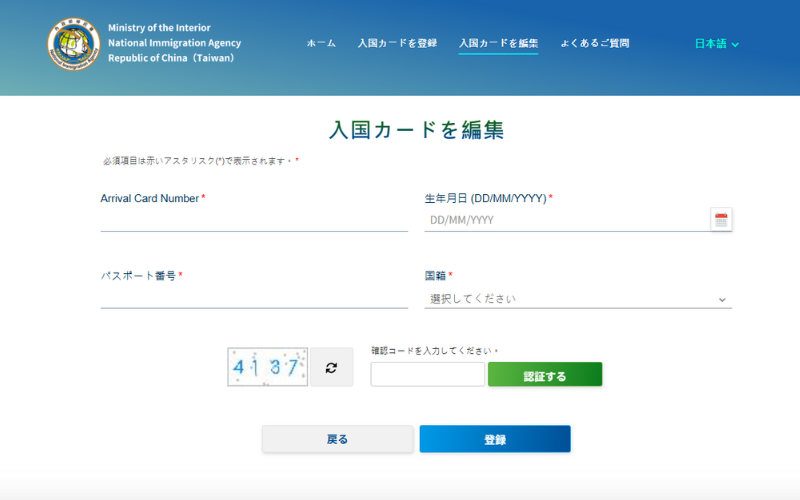Click the 生年月日 DD/MM/YYYY input

565,220
